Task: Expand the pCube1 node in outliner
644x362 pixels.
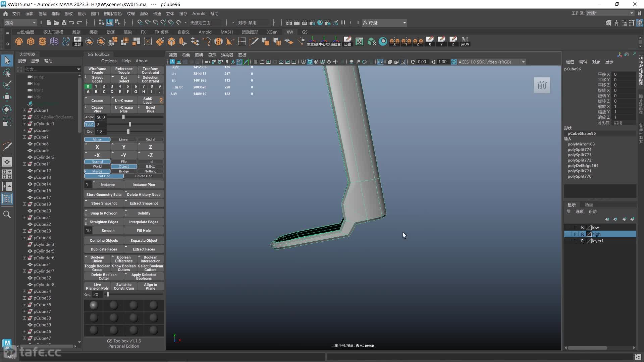Action: 24,110
